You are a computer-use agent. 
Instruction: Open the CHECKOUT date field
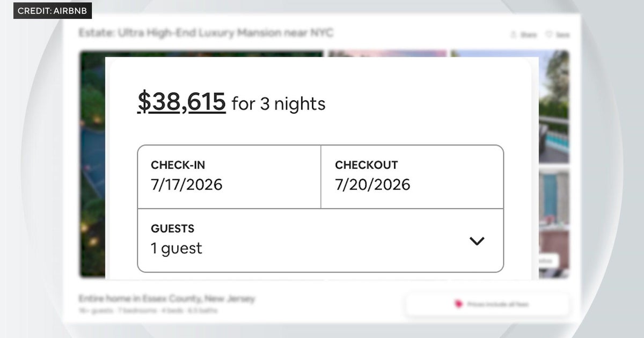pyautogui.click(x=412, y=176)
